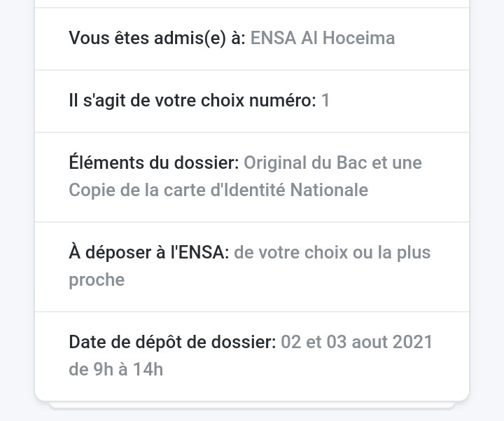This screenshot has height=421, width=504.
Task: Click the word "14h" in the date row
Action: click(x=148, y=369)
